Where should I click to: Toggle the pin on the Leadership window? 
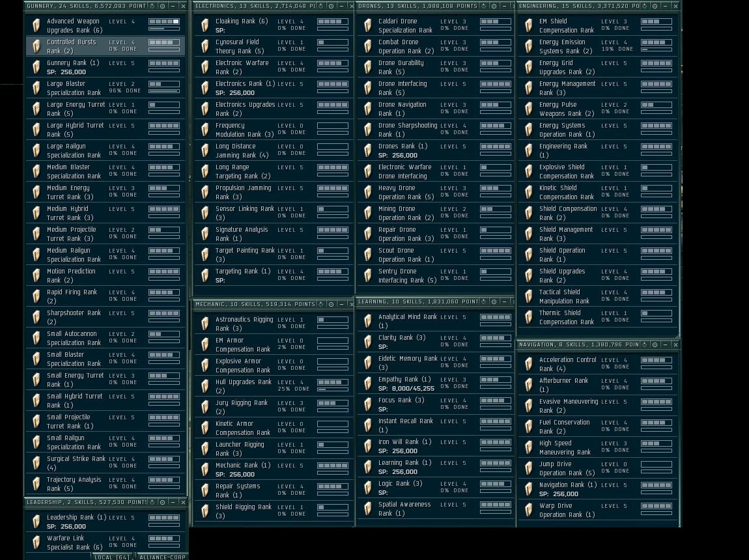pos(163,502)
